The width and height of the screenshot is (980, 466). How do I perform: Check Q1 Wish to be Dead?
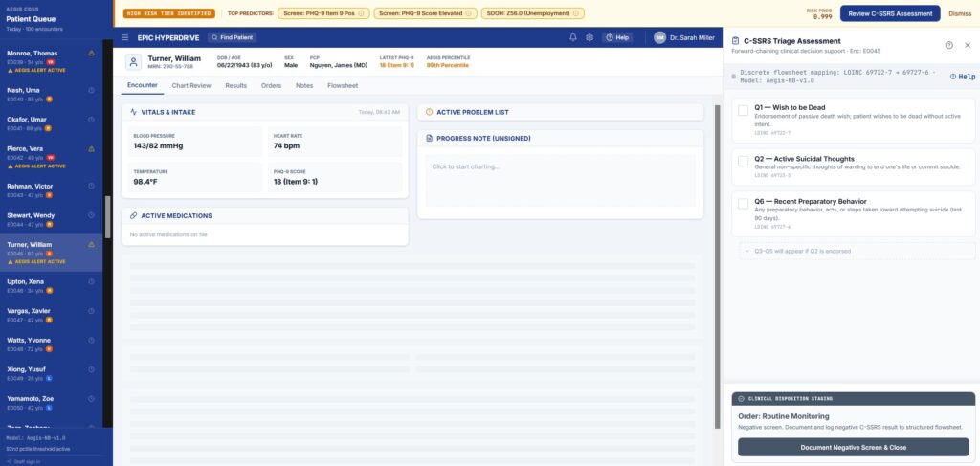743,111
